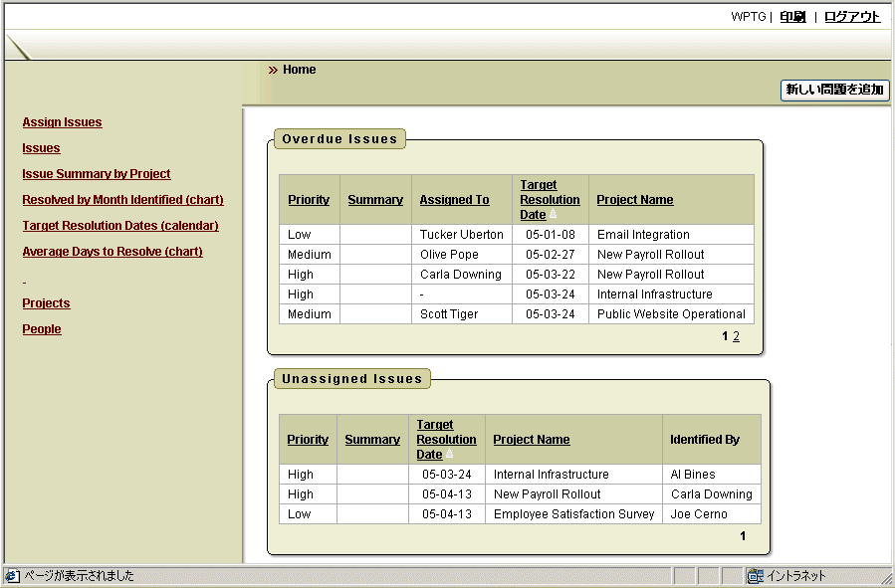Sort Overdue Issues by Target Resolution Date

tap(550, 200)
